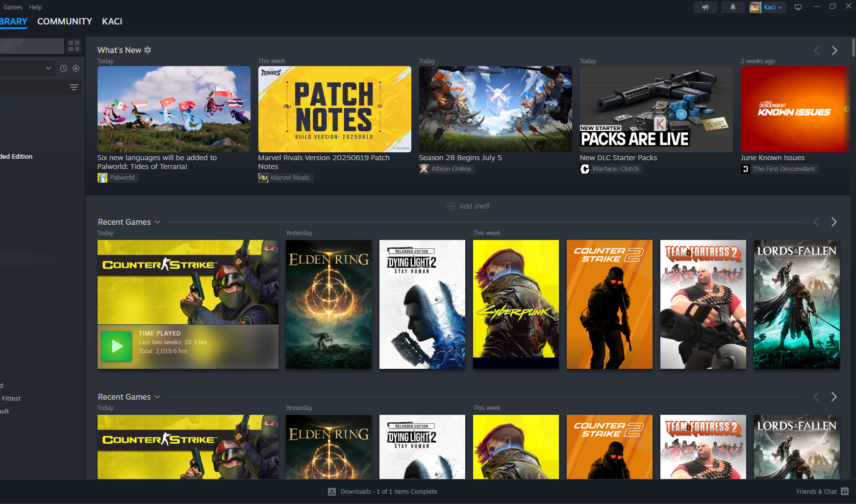
Task: Open advanced filter options icon in sidebar
Action: click(x=74, y=87)
